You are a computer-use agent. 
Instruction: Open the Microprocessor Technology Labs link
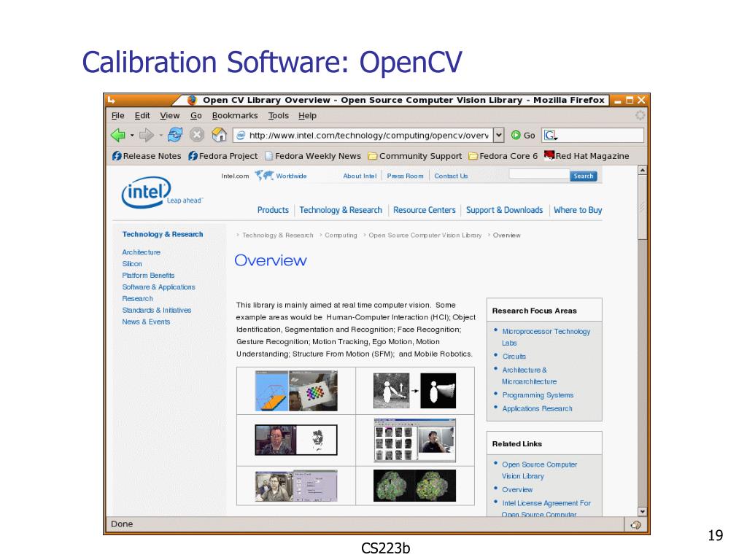[x=546, y=337]
